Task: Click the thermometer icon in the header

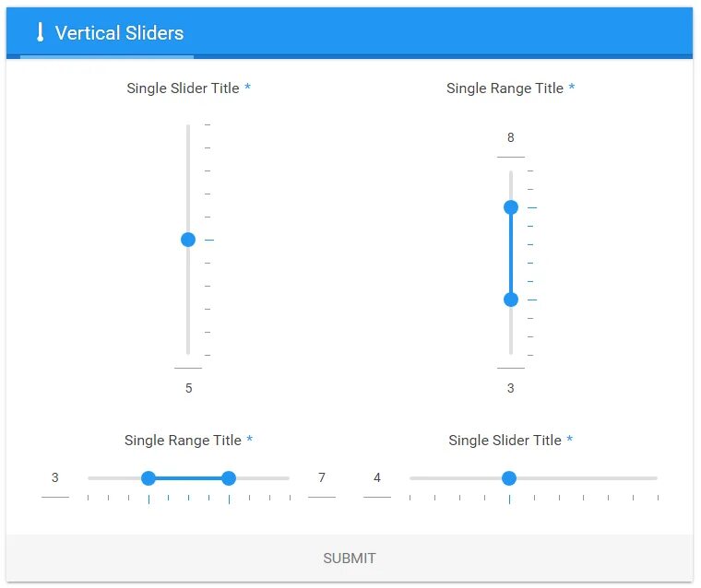Action: click(x=40, y=33)
